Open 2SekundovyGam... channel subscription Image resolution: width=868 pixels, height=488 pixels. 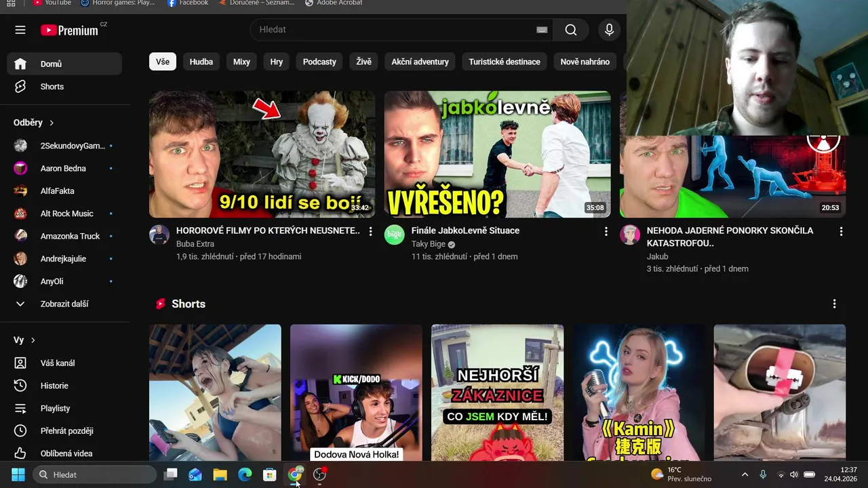click(64, 146)
